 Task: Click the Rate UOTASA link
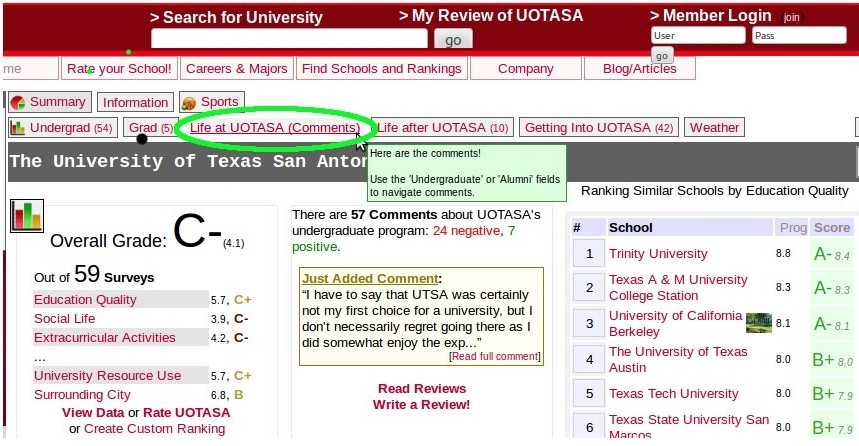point(187,413)
